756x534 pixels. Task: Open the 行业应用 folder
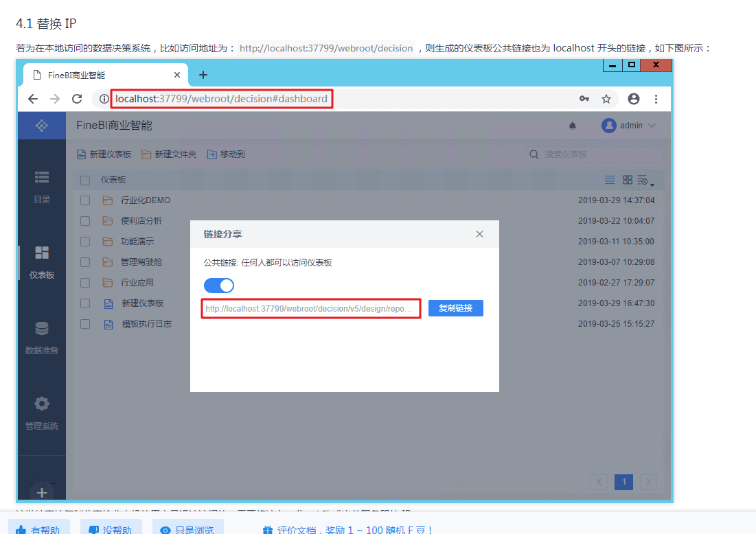point(137,282)
